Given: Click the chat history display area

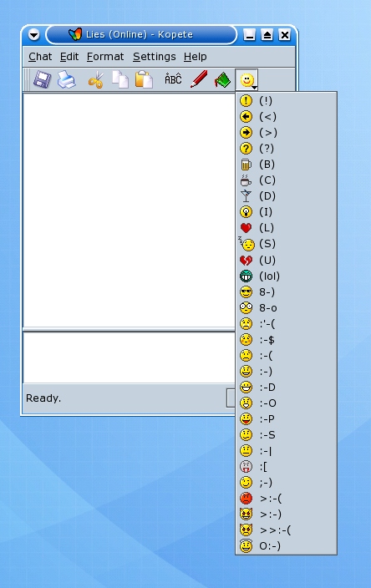Looking at the screenshot, I should (x=129, y=210).
